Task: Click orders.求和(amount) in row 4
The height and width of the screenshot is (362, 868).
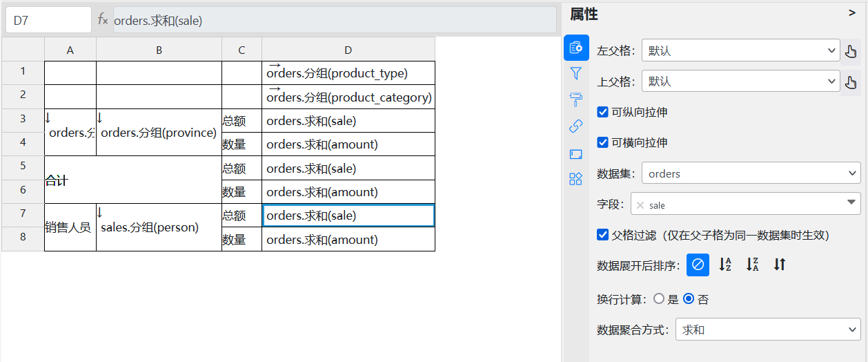Action: pyautogui.click(x=348, y=144)
